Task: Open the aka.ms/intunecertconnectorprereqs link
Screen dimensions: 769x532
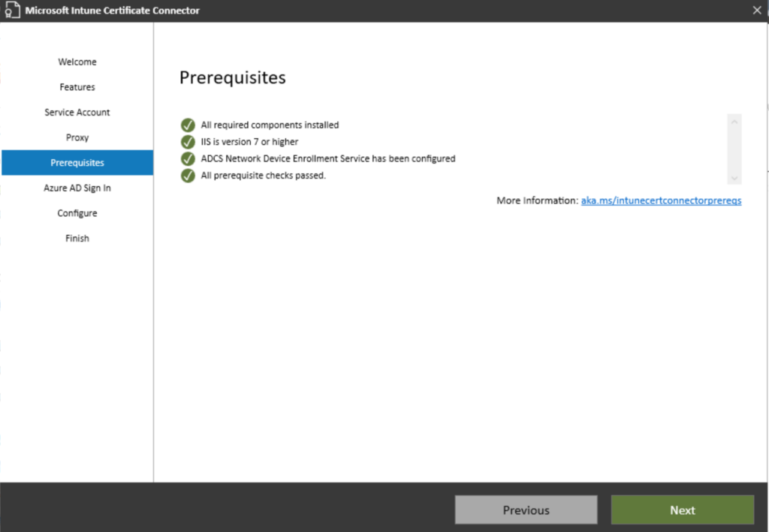Action: click(x=661, y=200)
